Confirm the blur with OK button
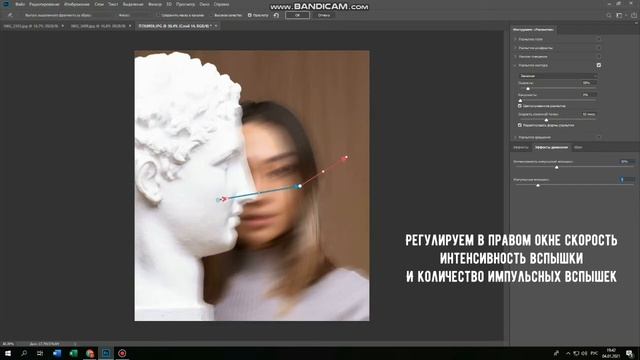Viewport: 640px width, 360px height. click(x=297, y=15)
